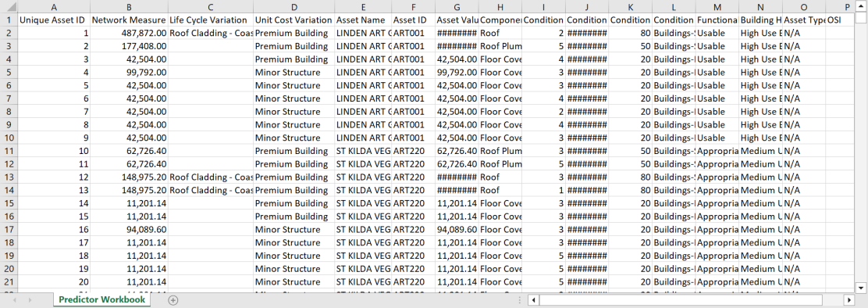Select column P header

point(846,7)
